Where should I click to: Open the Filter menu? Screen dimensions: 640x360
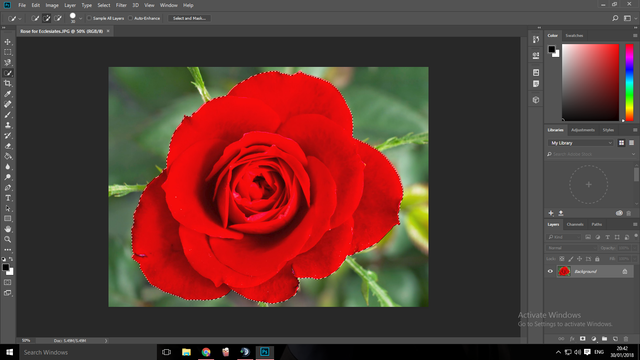click(121, 5)
